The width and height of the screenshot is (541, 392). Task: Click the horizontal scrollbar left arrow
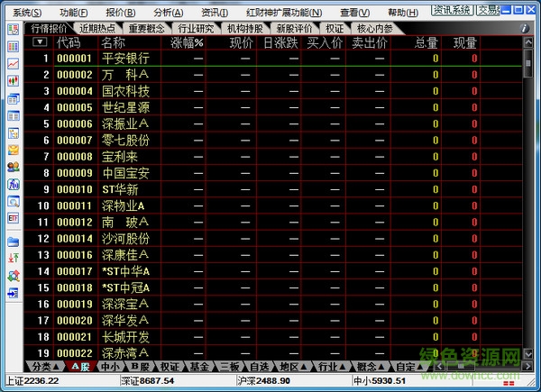coord(438,366)
